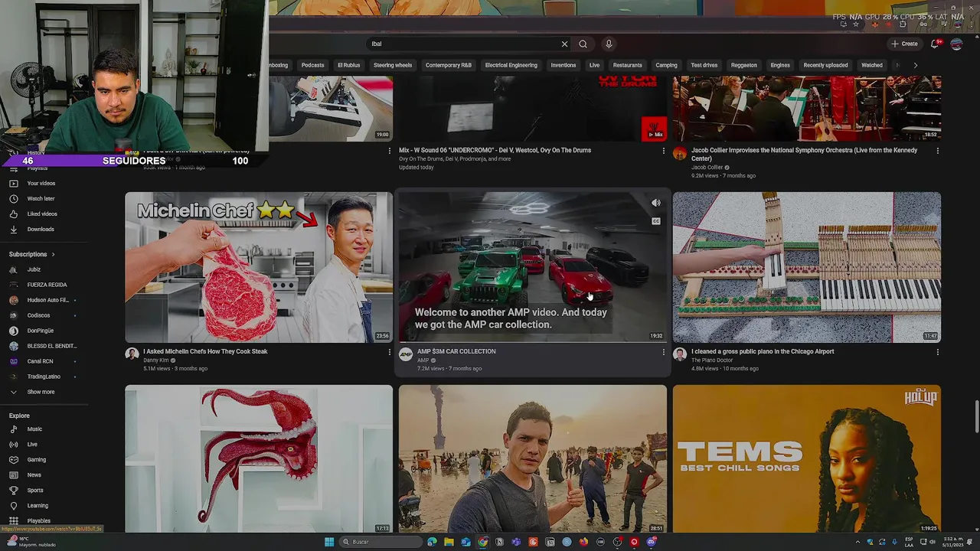
Task: Open more options for Jacob Collier video
Action: tap(937, 151)
